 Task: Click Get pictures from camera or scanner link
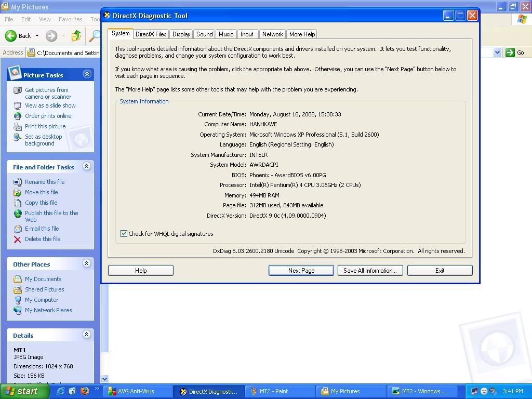tap(48, 94)
